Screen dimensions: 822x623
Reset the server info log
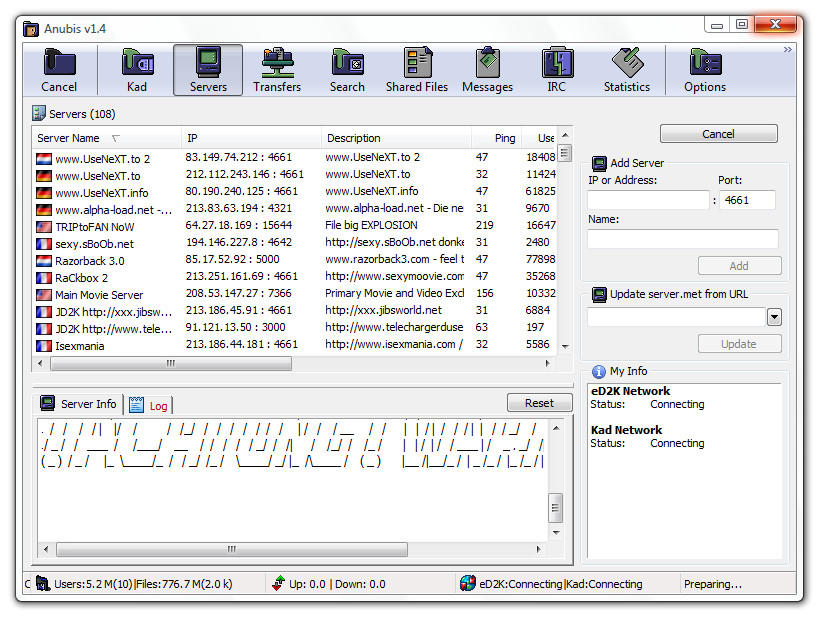(x=539, y=403)
